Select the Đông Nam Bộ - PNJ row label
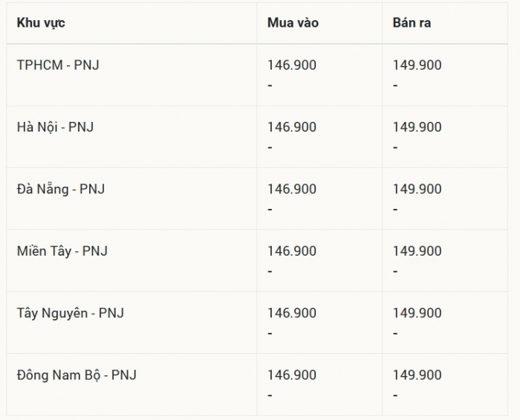The image size is (520, 420). pos(77,375)
